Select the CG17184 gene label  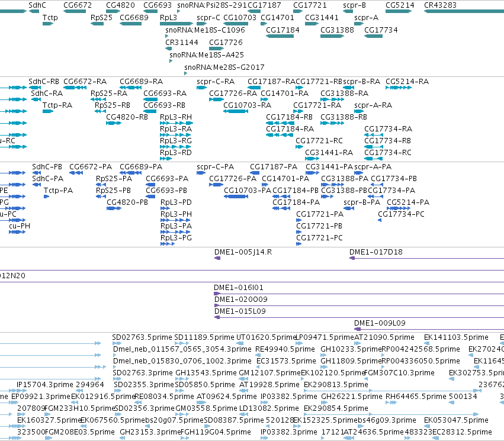pyautogui.click(x=283, y=30)
